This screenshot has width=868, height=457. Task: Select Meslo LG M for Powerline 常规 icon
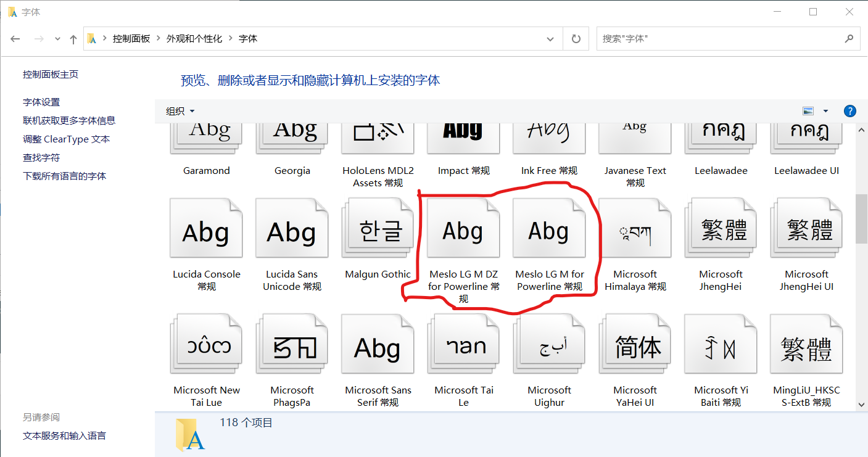click(x=549, y=228)
